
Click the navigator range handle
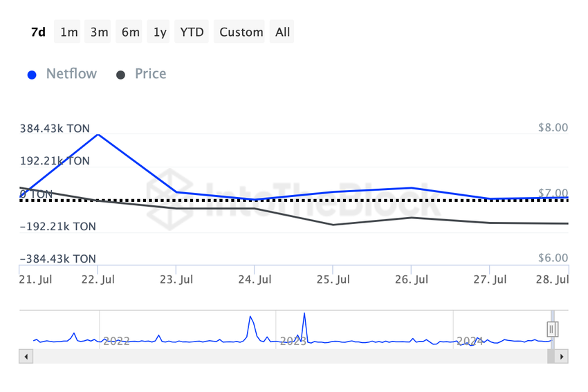(553, 329)
